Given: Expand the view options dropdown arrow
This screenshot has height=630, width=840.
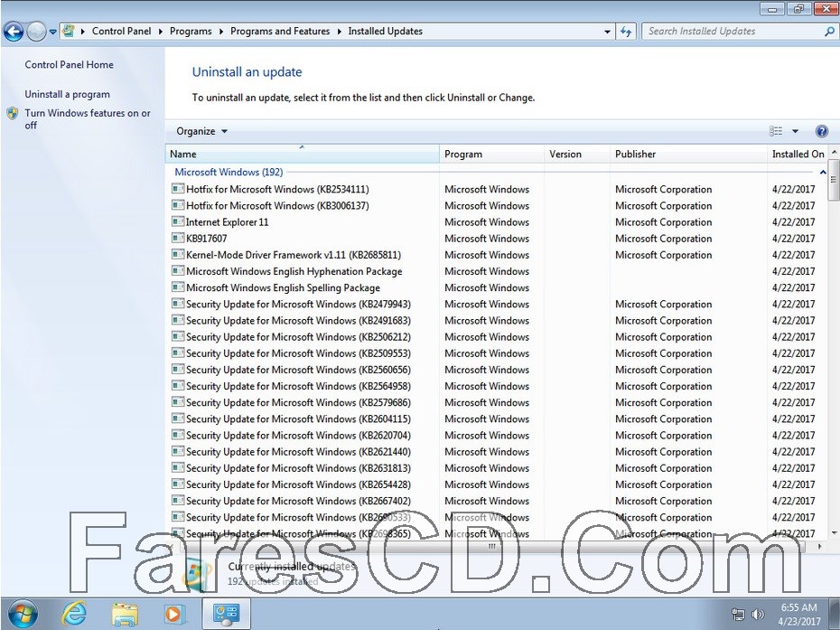Looking at the screenshot, I should click(x=795, y=131).
